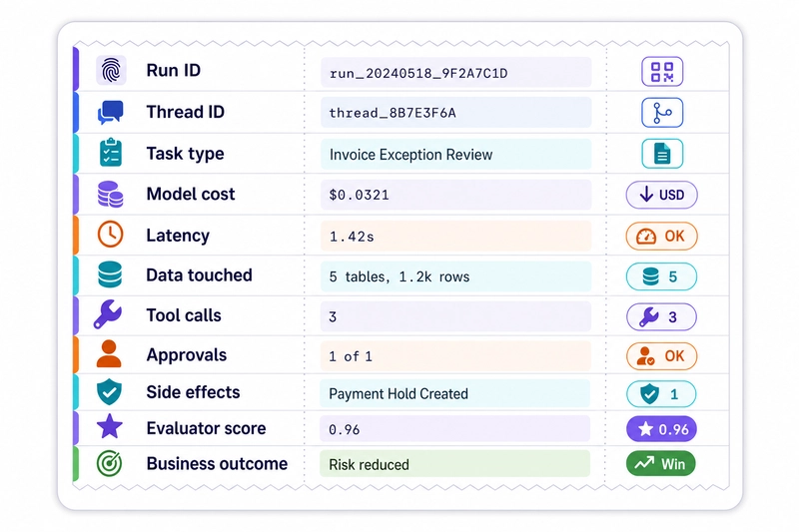Select the Evaluator score value field 0.96
Screen dimensions: 799x532
tap(455, 428)
